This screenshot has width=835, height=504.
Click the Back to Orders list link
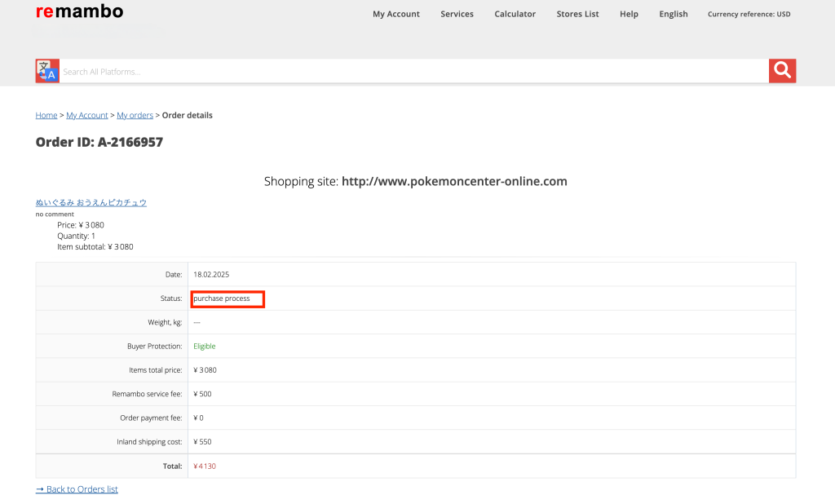point(77,489)
